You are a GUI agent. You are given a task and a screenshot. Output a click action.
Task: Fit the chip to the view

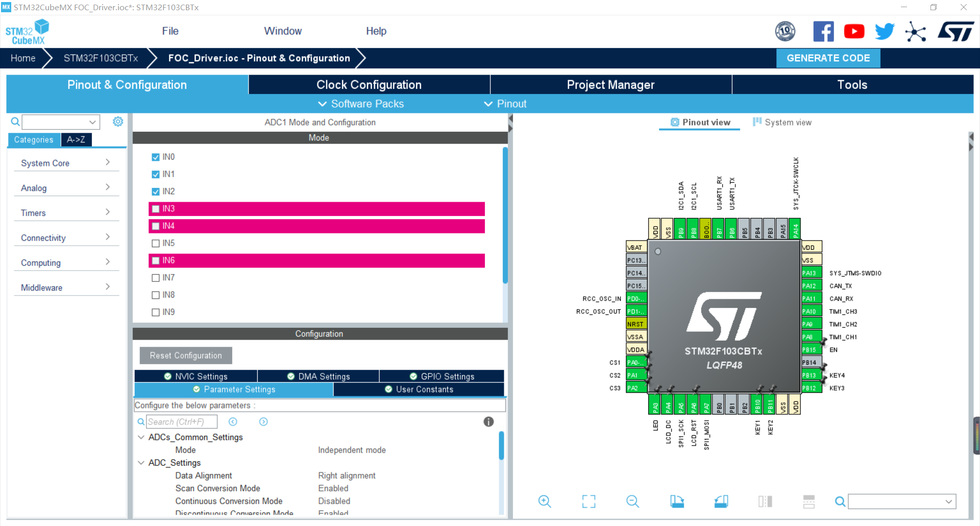coord(589,501)
